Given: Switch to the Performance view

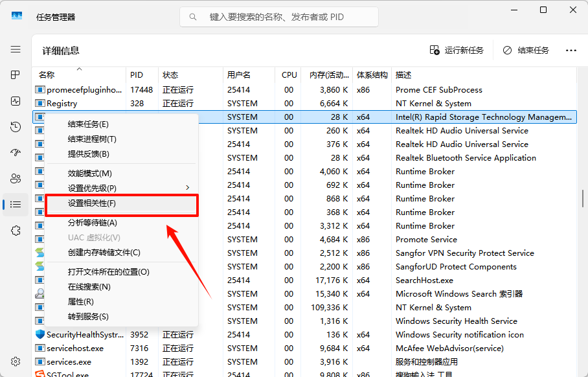Looking at the screenshot, I should pos(15,101).
